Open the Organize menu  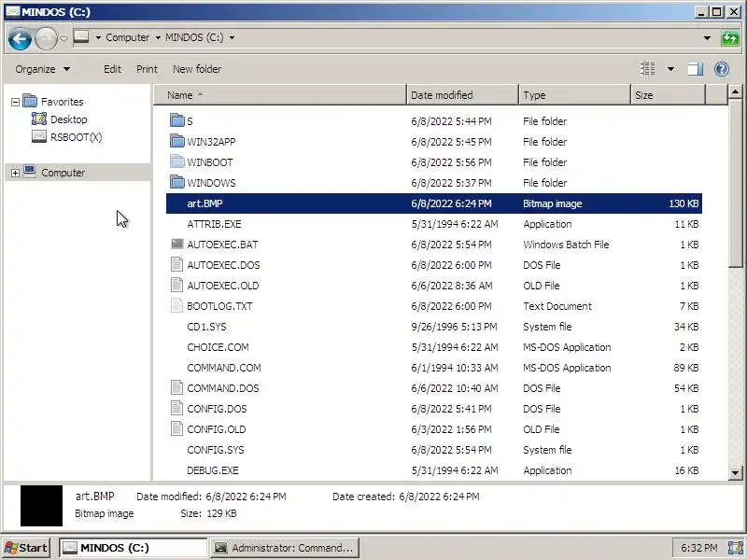coord(42,69)
